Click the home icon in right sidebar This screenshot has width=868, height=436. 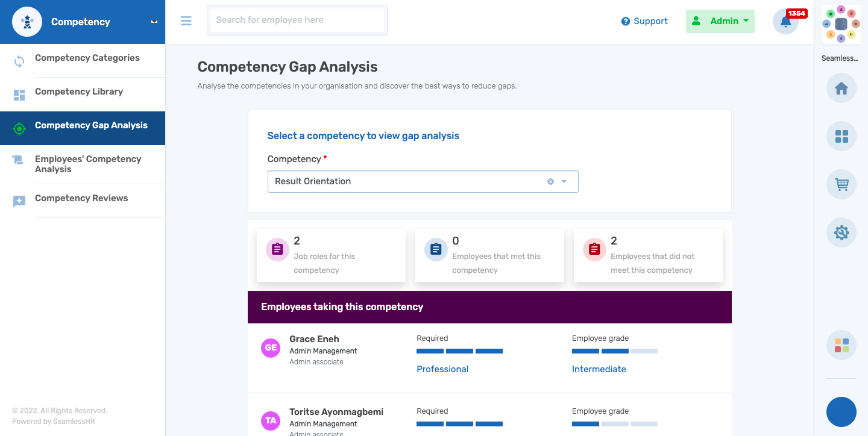click(841, 89)
